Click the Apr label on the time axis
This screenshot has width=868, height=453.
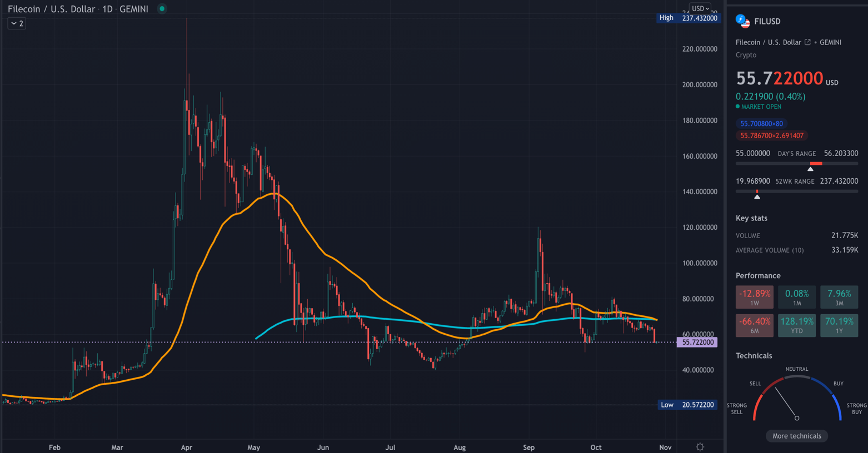(186, 447)
